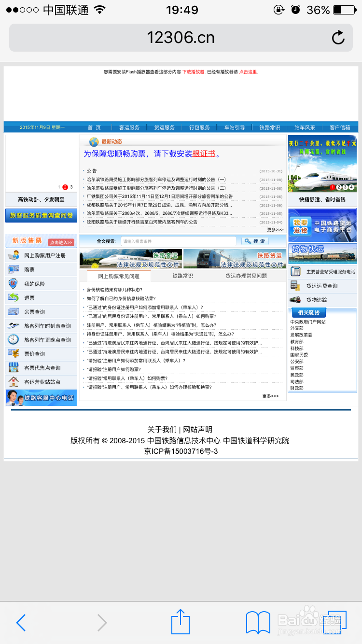The width and height of the screenshot is (362, 644).
Task: Open 广铁集团公司 announcement
Action: point(160,196)
